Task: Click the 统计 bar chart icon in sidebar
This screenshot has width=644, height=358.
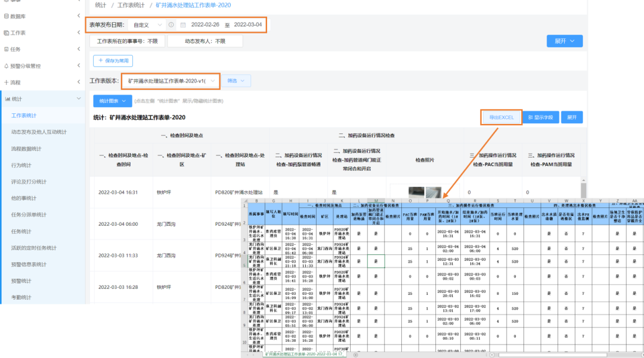Action: [8, 99]
